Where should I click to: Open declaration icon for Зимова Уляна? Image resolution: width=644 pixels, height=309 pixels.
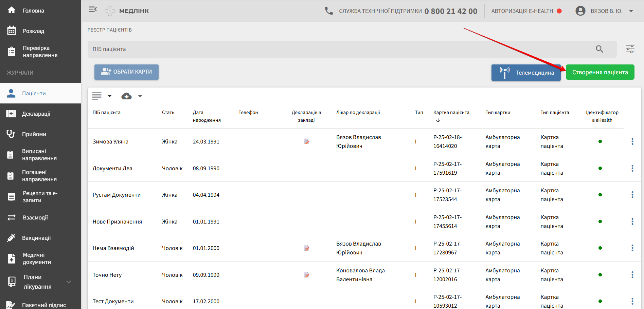pos(306,141)
